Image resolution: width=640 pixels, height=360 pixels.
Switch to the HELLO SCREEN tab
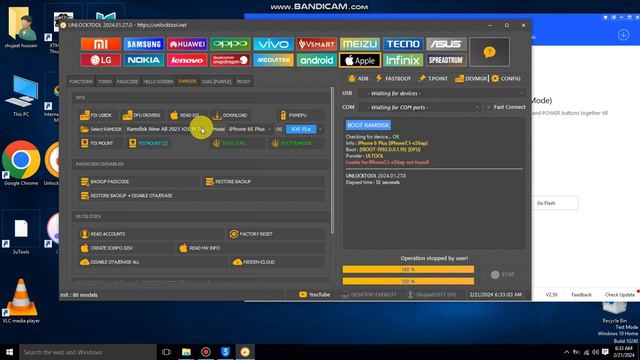pos(158,82)
